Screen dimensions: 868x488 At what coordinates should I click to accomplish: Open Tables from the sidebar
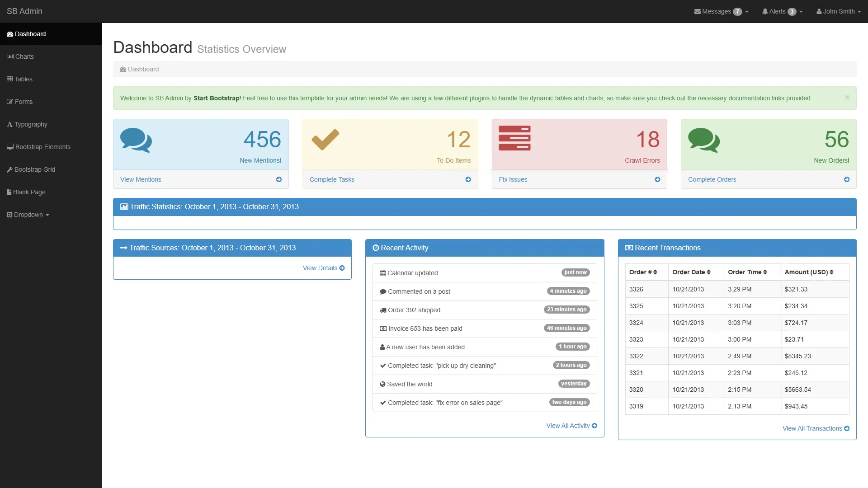(51, 79)
